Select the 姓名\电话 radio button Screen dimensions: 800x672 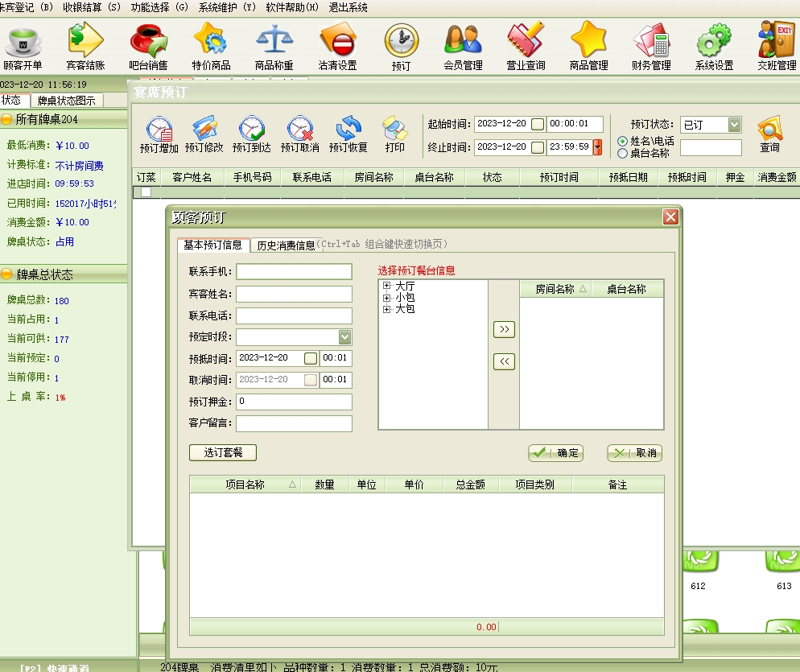tap(622, 142)
